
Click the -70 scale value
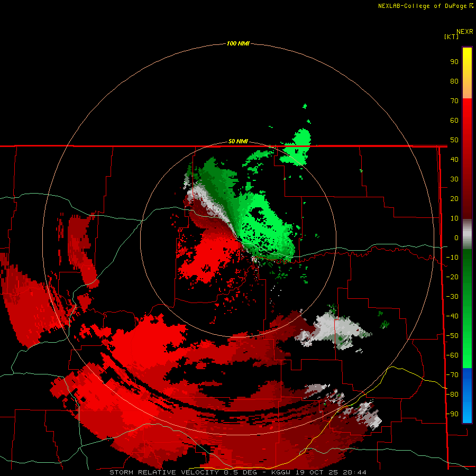tap(452, 375)
